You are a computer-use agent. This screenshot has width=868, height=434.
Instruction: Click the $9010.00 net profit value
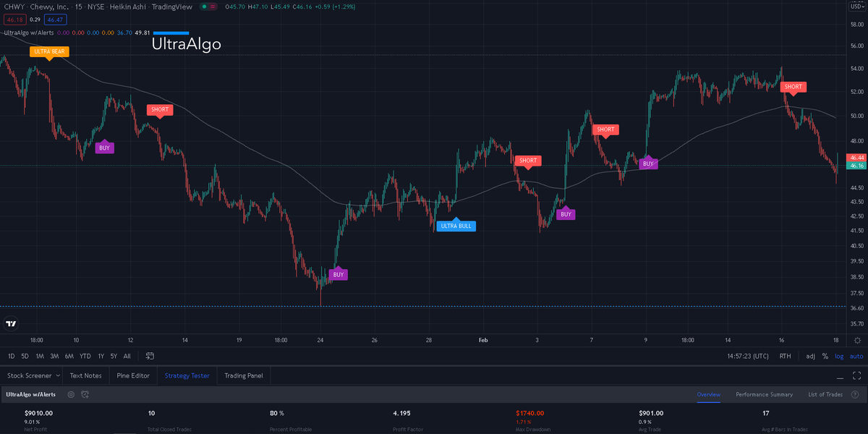[38, 414]
